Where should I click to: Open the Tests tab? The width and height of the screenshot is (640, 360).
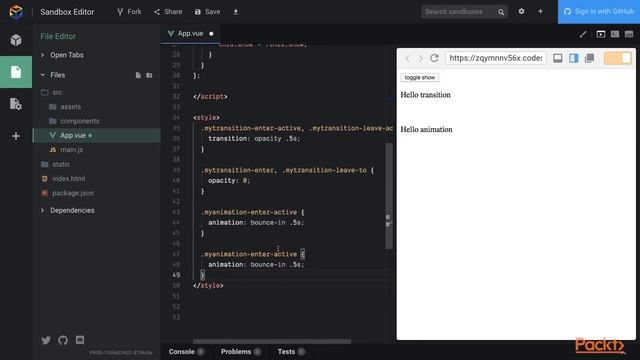(x=291, y=351)
